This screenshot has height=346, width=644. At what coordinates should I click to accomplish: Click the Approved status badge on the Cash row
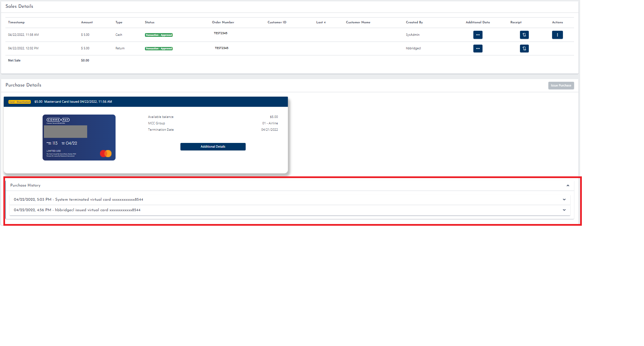159,35
